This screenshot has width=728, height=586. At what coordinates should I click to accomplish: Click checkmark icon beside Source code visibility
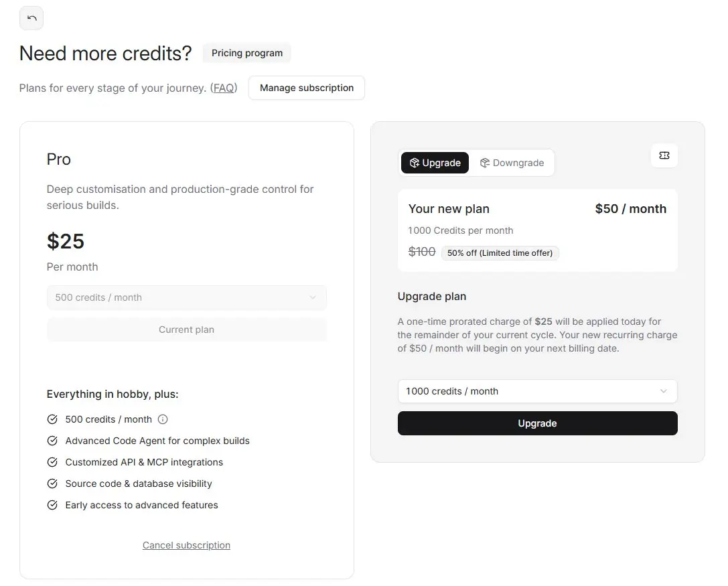click(52, 484)
